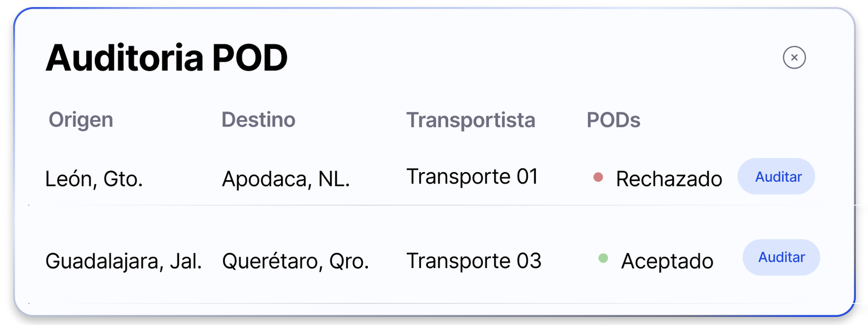
Task: Click the Guadalajara, Jal. origin cell
Action: click(124, 262)
